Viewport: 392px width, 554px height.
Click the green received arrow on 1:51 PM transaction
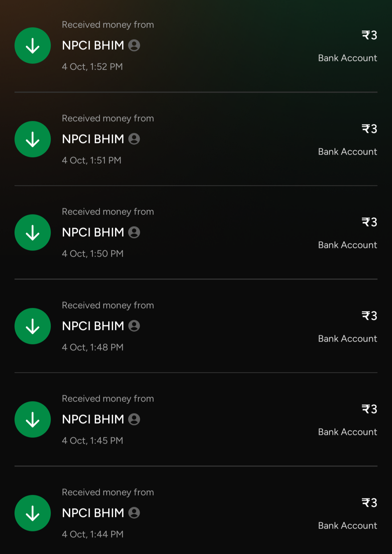[x=32, y=139]
